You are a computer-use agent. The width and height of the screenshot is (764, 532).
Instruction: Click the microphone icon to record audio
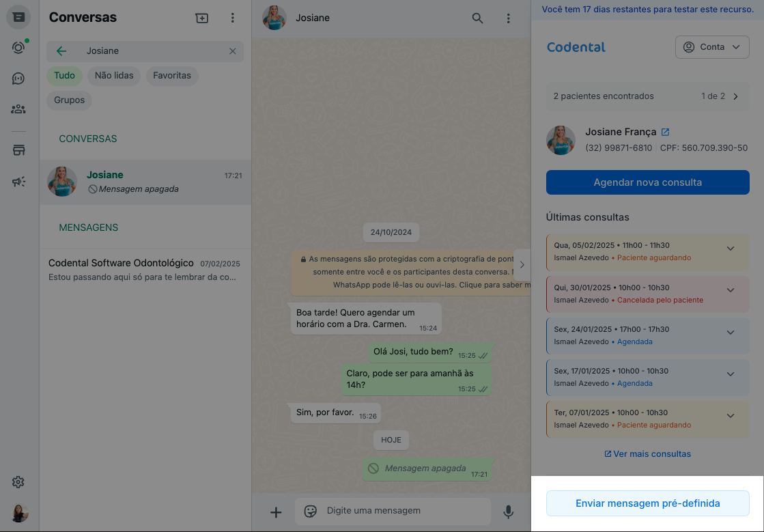click(508, 512)
